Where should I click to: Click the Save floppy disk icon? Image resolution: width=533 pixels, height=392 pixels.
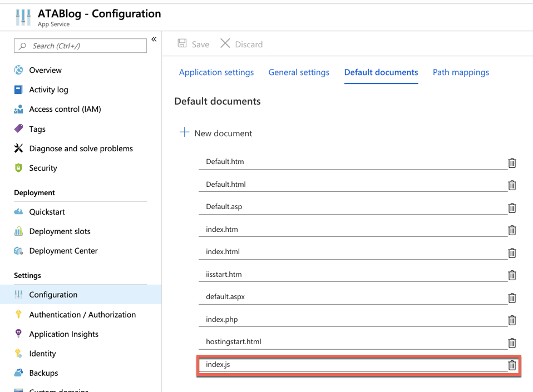coord(182,43)
